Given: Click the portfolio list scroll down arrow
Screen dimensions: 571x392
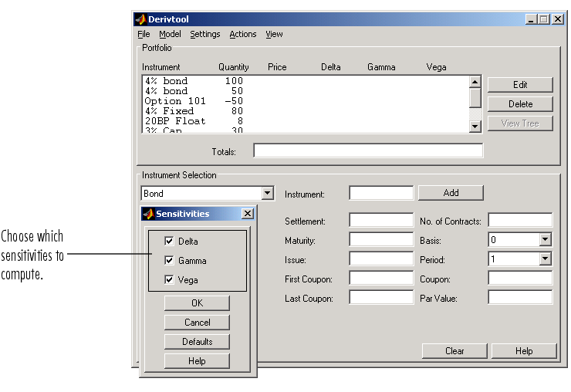Looking at the screenshot, I should [x=475, y=127].
